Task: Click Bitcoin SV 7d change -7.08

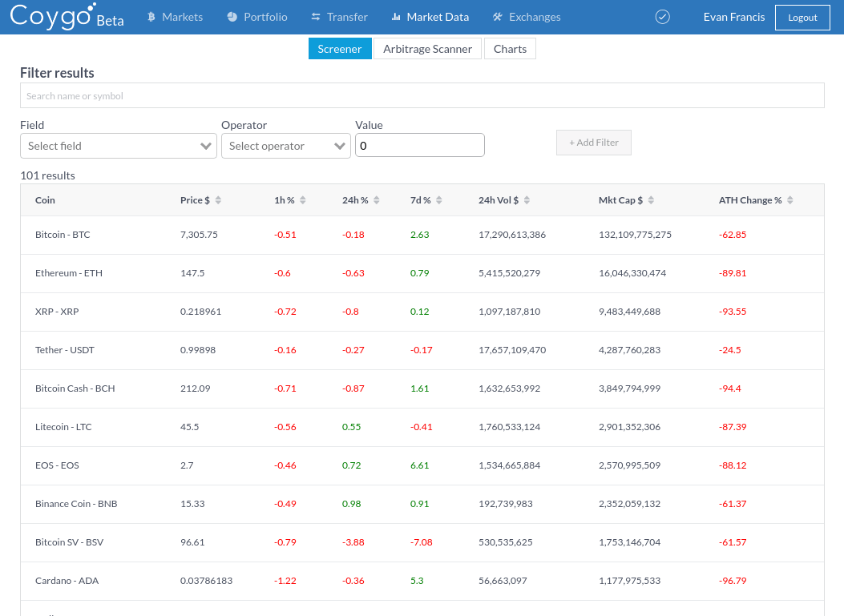Action: [421, 542]
